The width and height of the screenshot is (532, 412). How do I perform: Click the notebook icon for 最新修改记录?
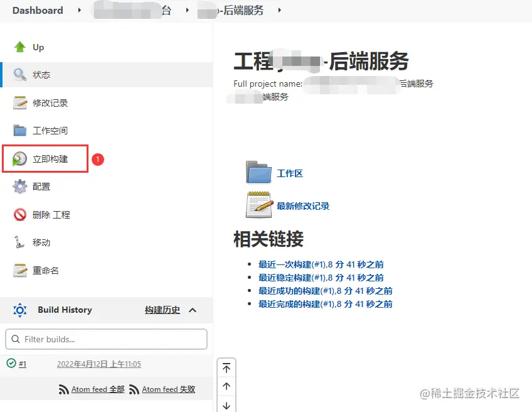point(259,205)
